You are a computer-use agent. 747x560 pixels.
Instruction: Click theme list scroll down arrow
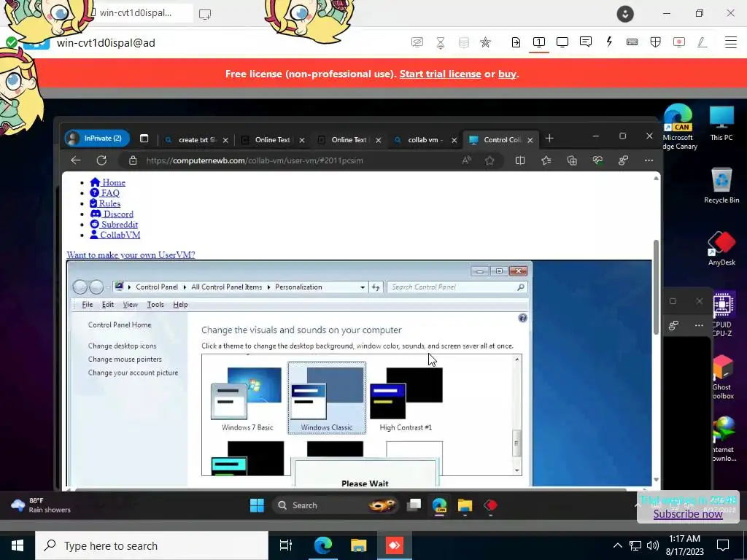517,470
